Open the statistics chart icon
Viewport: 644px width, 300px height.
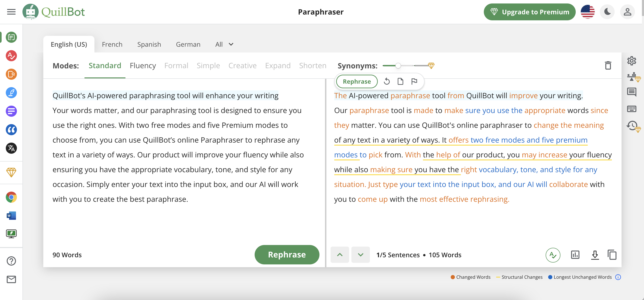click(575, 255)
